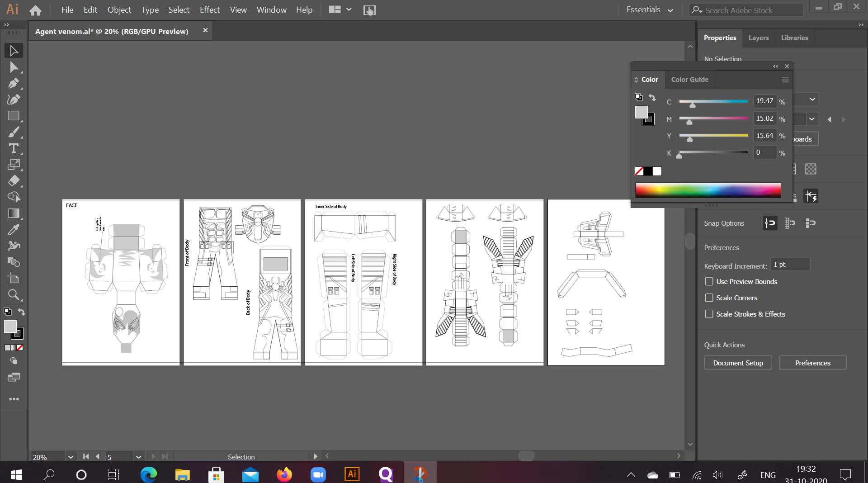The width and height of the screenshot is (868, 483).
Task: Click the Document Setup button
Action: (738, 363)
